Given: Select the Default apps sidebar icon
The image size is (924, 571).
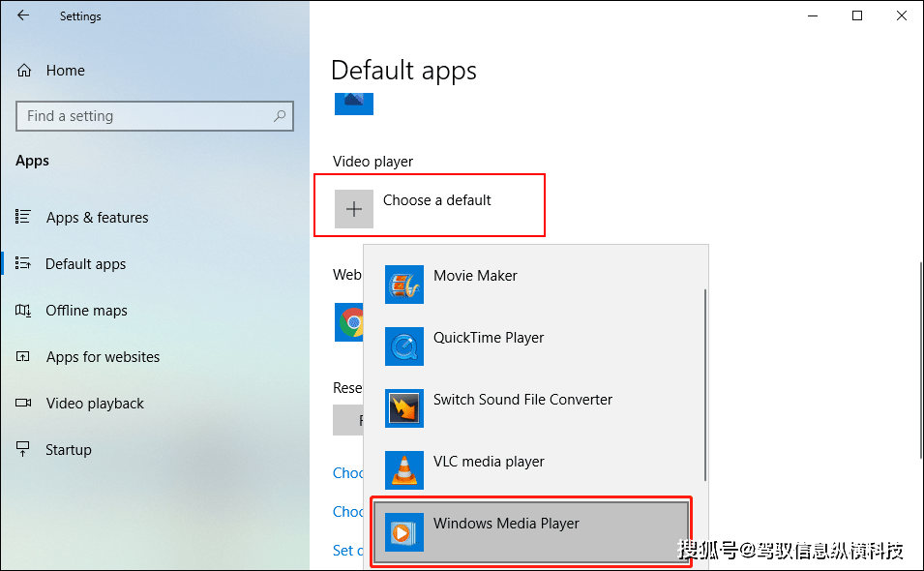Looking at the screenshot, I should pyautogui.click(x=23, y=263).
